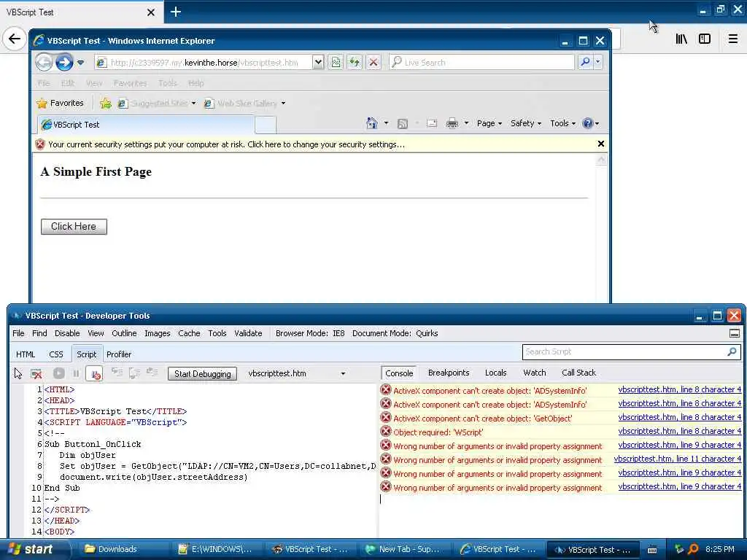This screenshot has height=560, width=747.
Task: Open the Suggested Sites dropdown
Action: point(193,103)
